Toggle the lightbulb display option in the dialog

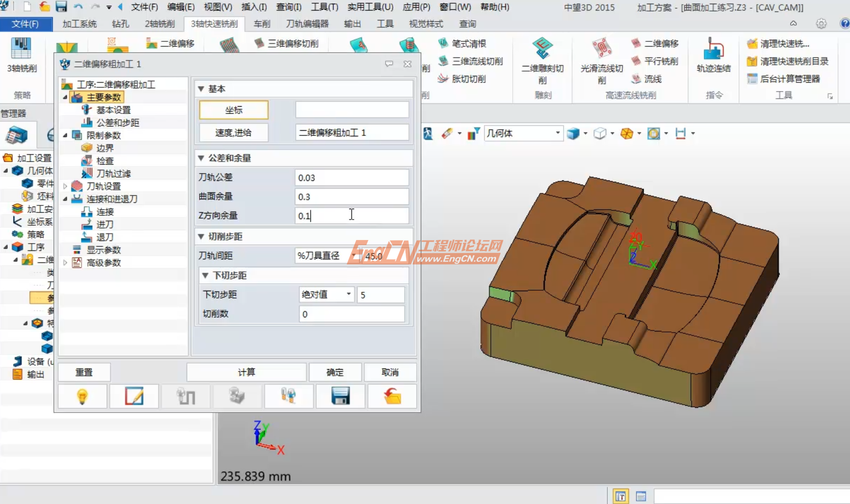click(x=83, y=396)
